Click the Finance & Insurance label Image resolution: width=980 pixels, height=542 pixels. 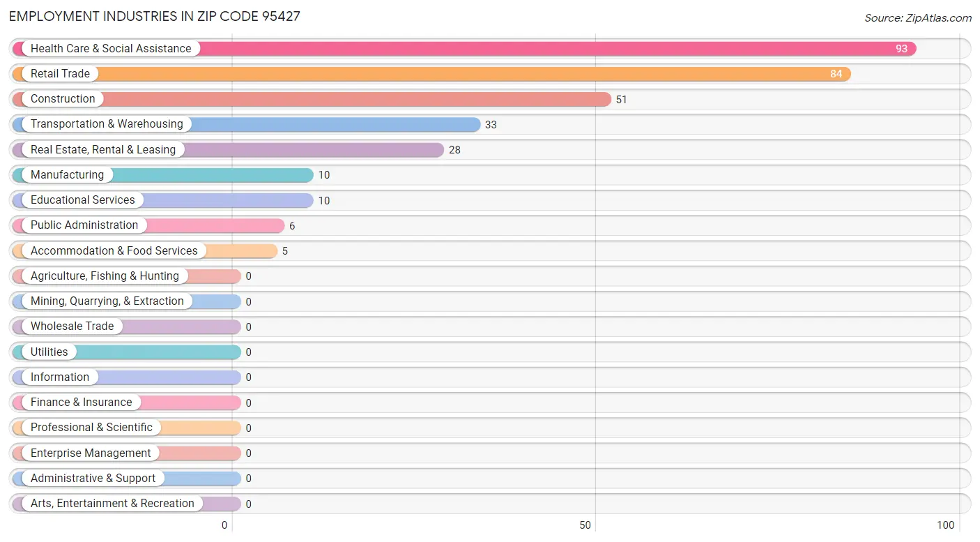click(81, 402)
